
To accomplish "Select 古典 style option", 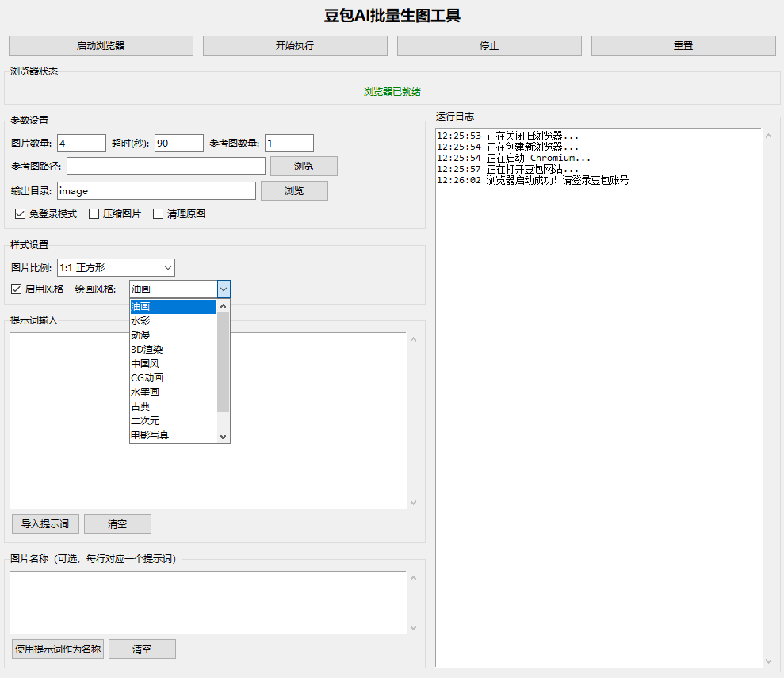I will click(x=173, y=407).
